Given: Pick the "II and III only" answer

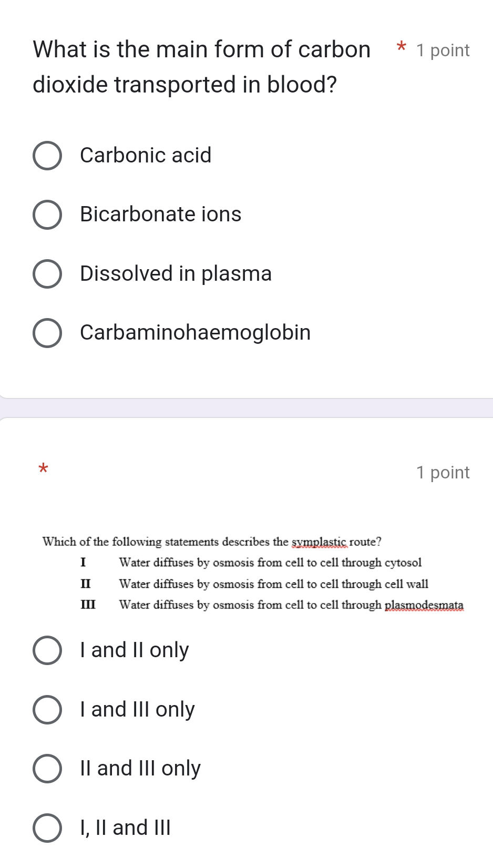Looking at the screenshot, I should pyautogui.click(x=47, y=769).
